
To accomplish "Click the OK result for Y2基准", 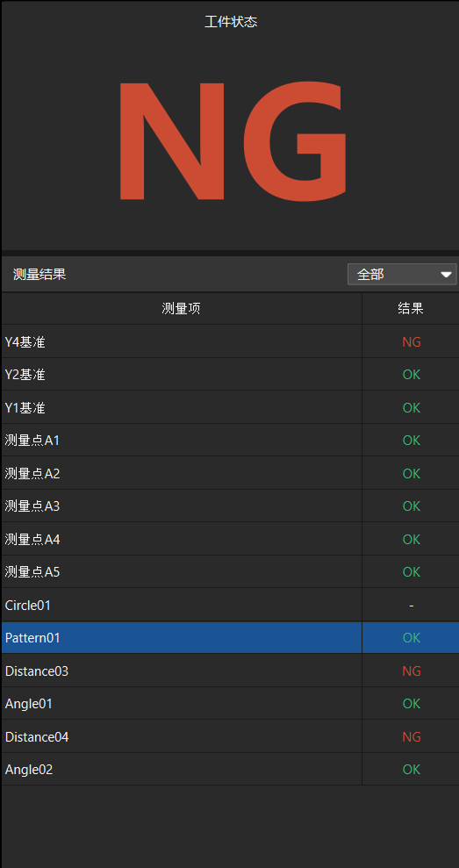I will [412, 375].
